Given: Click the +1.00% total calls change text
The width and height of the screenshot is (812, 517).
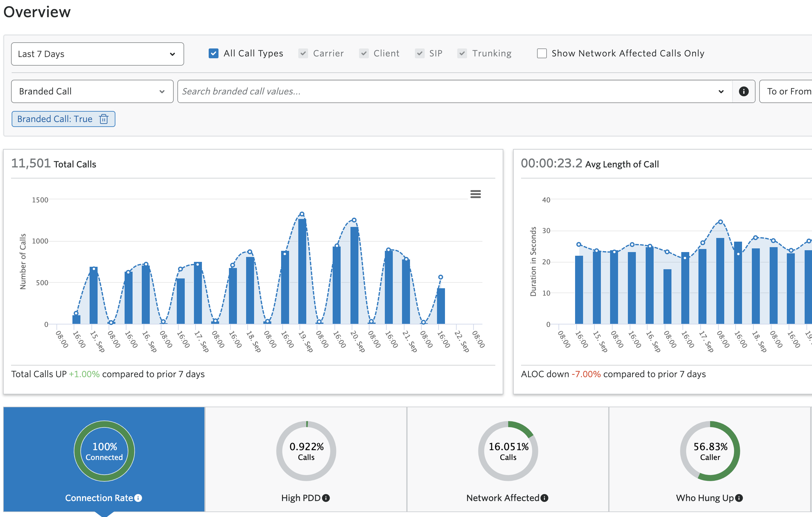Looking at the screenshot, I should 84,374.
